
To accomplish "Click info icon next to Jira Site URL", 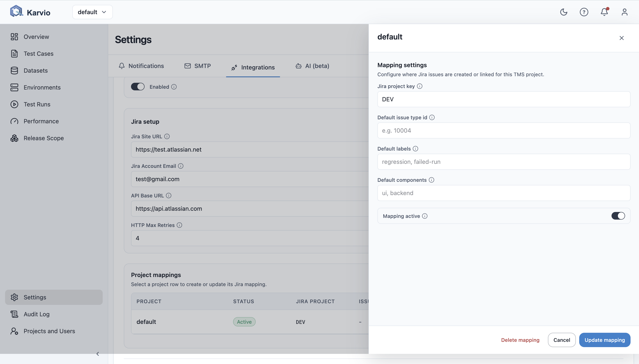I will pos(167,136).
